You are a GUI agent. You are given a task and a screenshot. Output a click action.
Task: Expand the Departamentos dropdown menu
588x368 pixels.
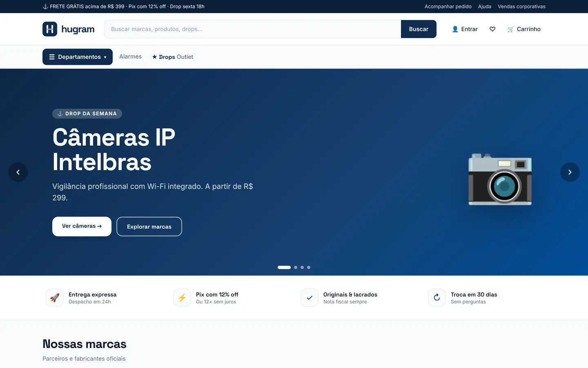[78, 57]
